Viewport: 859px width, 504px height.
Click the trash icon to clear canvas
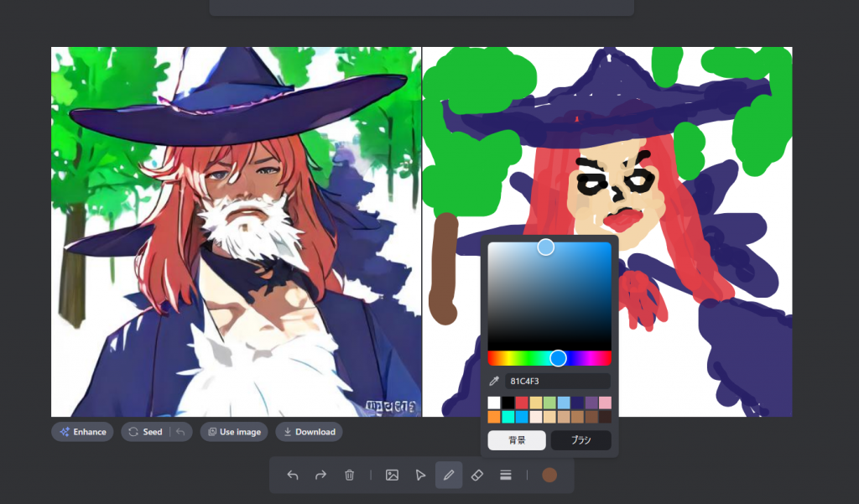coord(349,475)
